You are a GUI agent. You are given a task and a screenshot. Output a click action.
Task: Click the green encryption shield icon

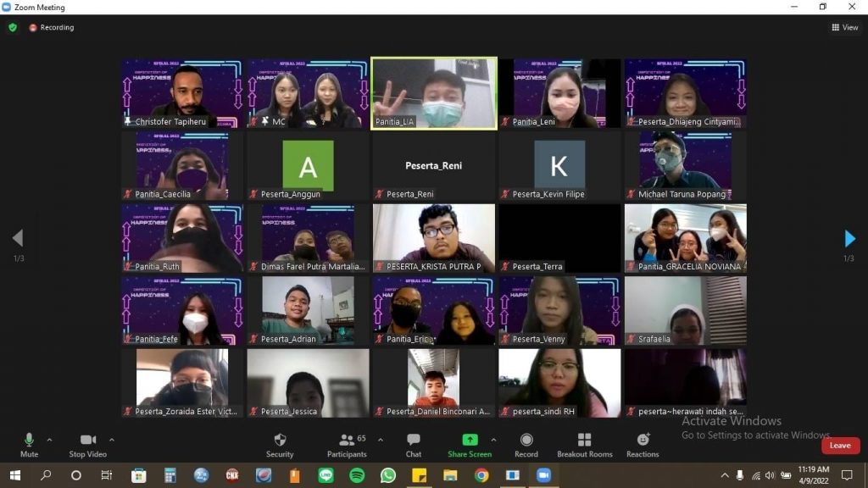13,27
